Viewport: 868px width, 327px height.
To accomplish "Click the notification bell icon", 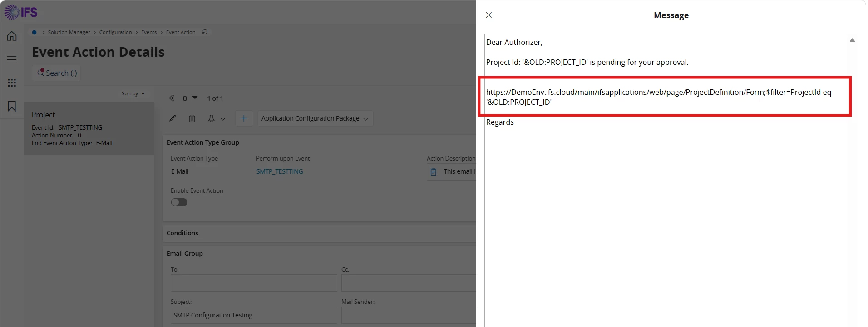I will [211, 118].
